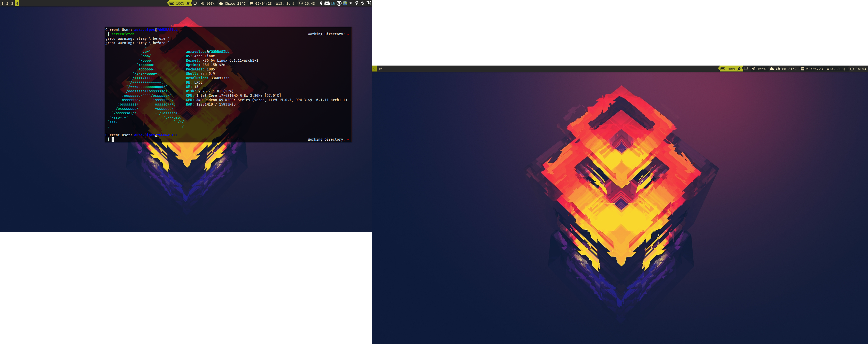Click the Bluetooth tray icon
Screen dimensions: 868x344
click(x=321, y=3)
